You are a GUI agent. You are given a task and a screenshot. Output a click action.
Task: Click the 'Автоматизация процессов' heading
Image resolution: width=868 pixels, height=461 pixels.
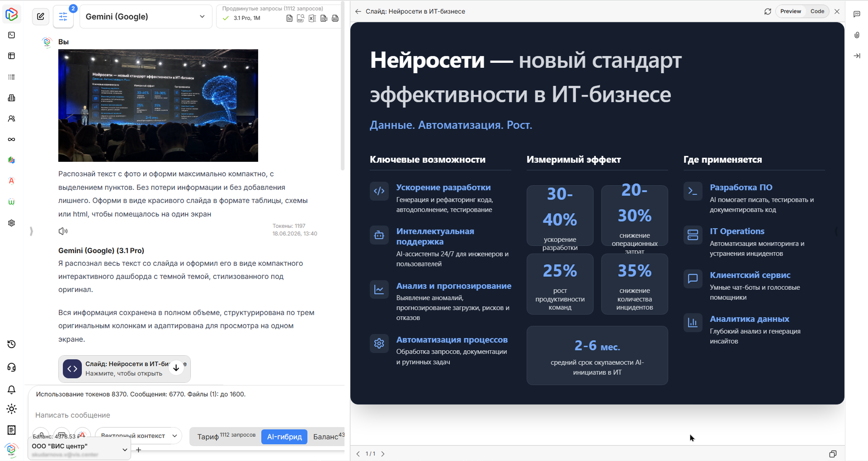tap(452, 339)
